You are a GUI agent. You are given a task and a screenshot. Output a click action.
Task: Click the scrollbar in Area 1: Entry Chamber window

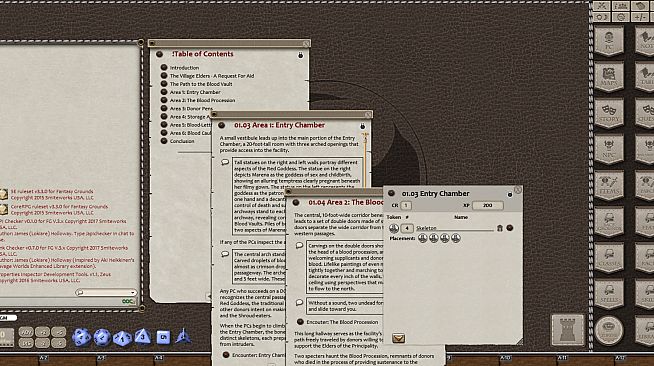tap(365, 160)
